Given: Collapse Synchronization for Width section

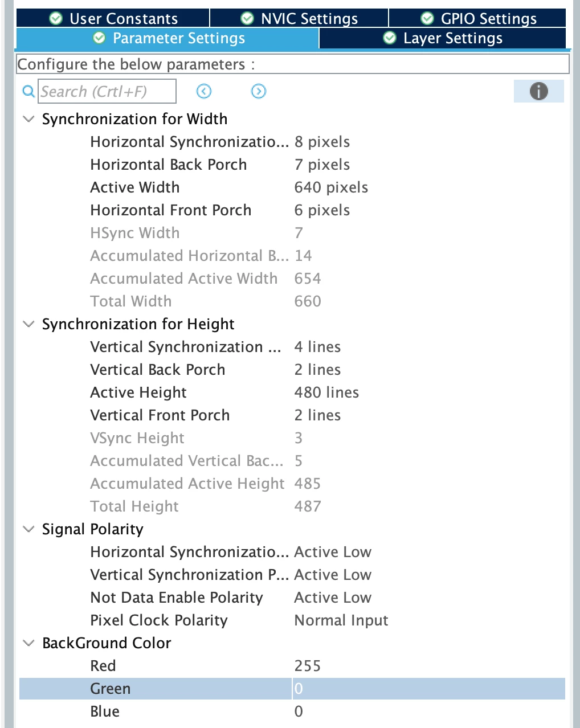Looking at the screenshot, I should pyautogui.click(x=28, y=119).
